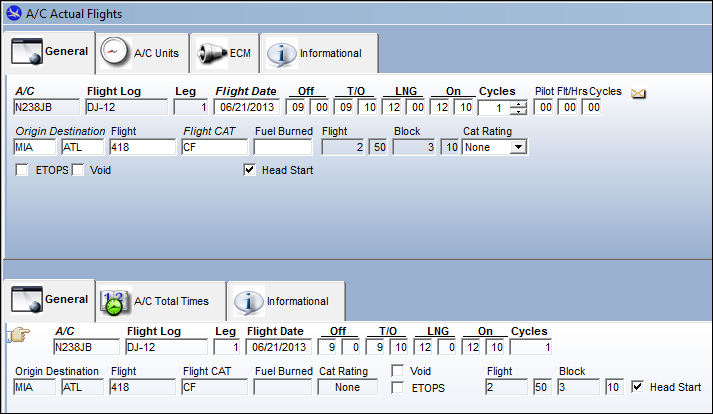Click the upper On minutes field 10
This screenshot has width=713, height=414.
click(x=465, y=107)
